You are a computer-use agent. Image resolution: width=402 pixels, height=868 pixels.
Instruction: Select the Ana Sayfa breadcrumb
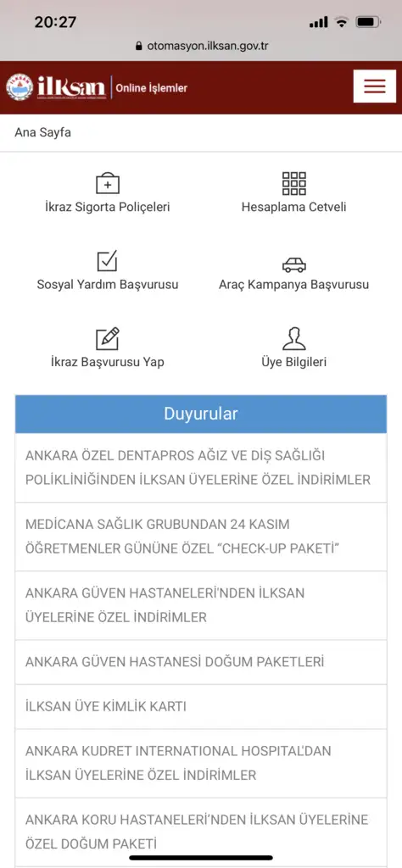[x=42, y=133]
